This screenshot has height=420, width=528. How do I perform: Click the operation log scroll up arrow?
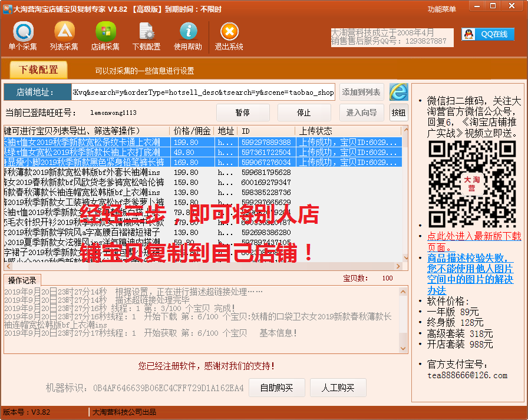(x=403, y=292)
